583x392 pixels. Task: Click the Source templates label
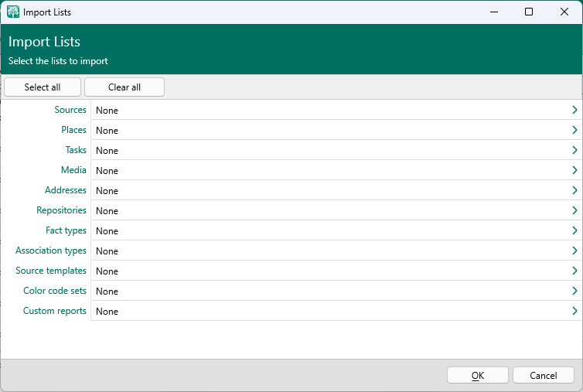pos(51,271)
